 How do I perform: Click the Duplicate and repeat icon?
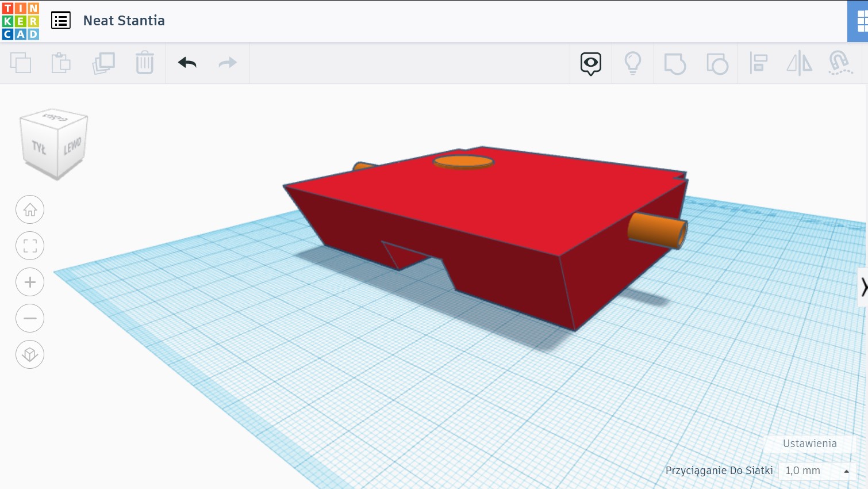103,63
